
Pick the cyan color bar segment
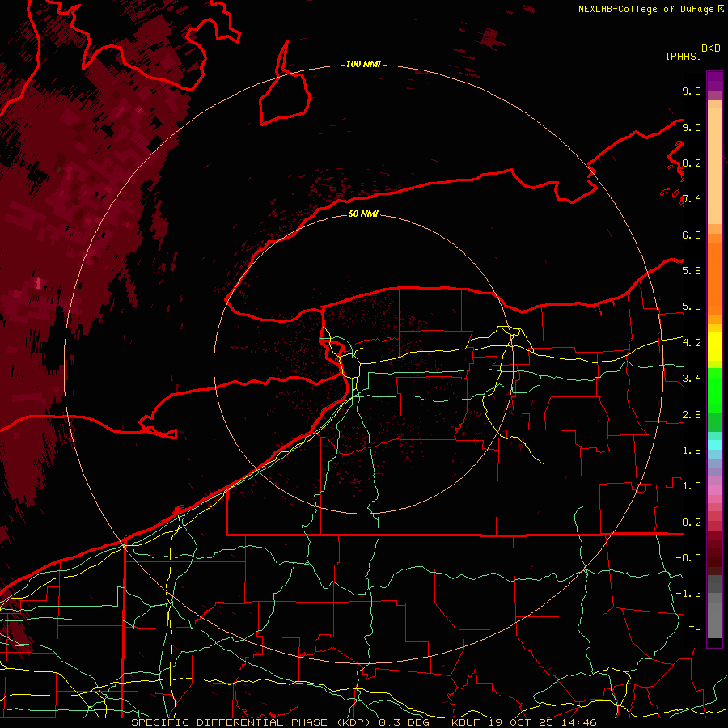714,445
